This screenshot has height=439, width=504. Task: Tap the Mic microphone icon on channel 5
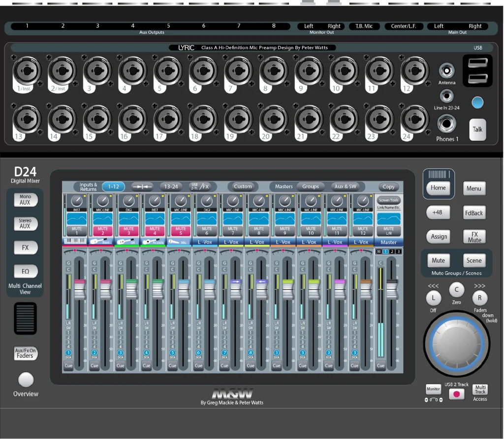pyautogui.click(x=175, y=242)
